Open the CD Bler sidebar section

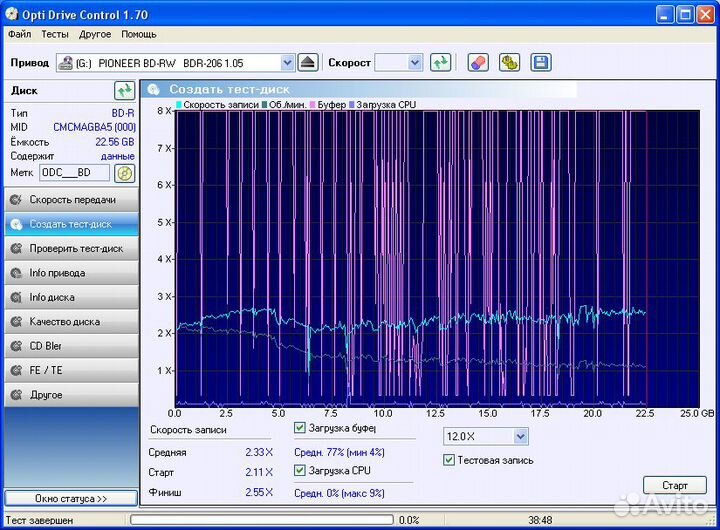pos(70,346)
